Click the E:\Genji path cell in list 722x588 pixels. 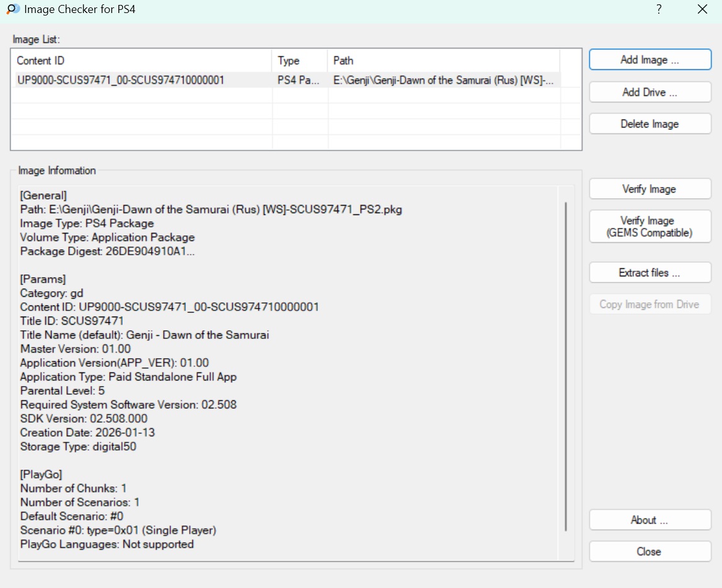pyautogui.click(x=443, y=80)
